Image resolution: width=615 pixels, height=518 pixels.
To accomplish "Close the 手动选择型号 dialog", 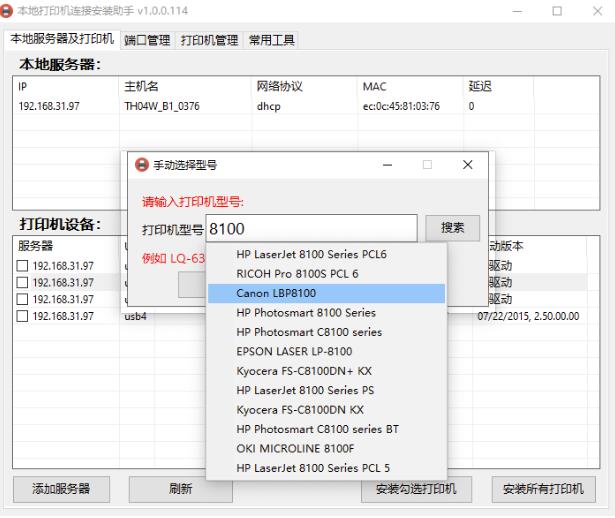I will [467, 165].
